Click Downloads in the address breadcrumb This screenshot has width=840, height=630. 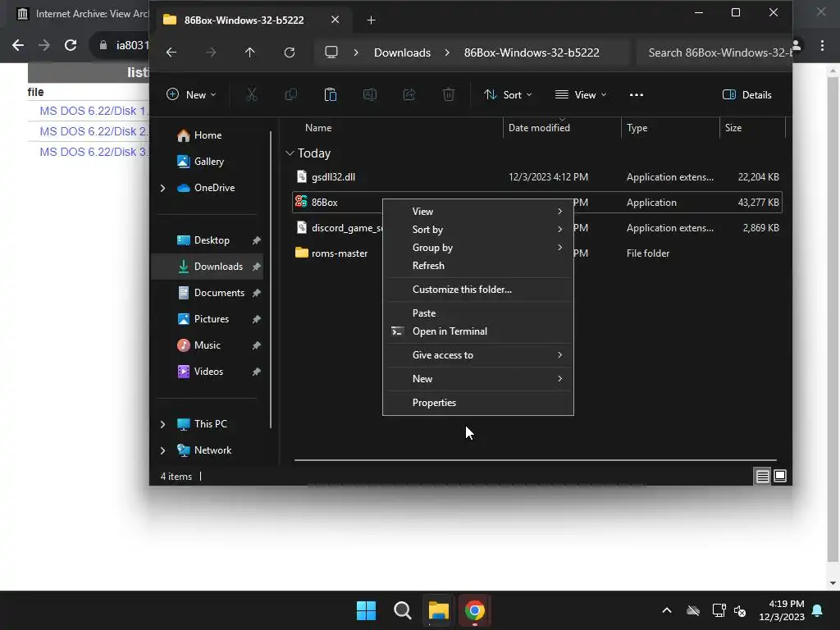pyautogui.click(x=402, y=52)
